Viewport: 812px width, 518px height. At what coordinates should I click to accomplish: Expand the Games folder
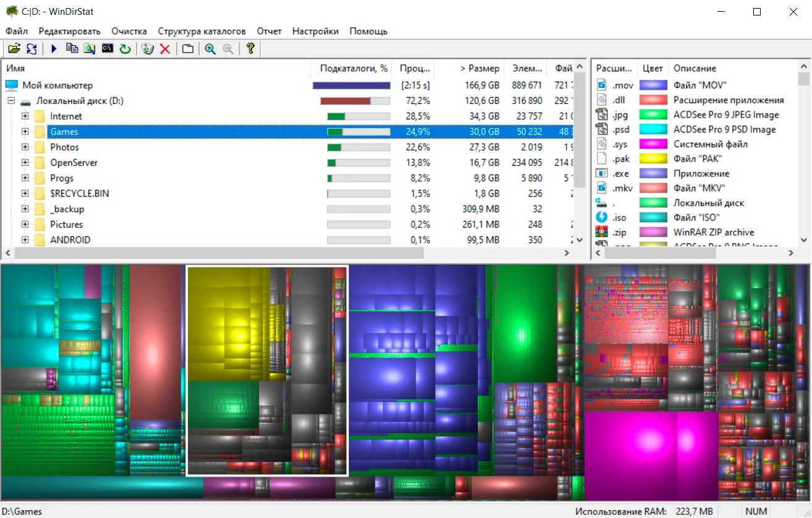pyautogui.click(x=25, y=132)
